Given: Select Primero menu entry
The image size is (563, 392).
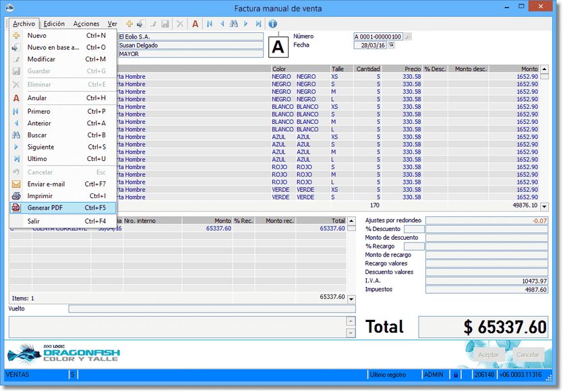Looking at the screenshot, I should pos(63,112).
